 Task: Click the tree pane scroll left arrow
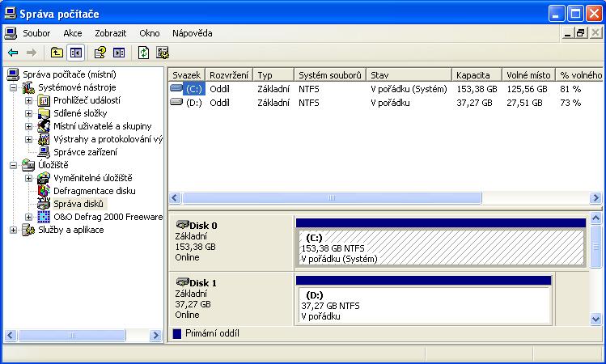click(x=11, y=335)
